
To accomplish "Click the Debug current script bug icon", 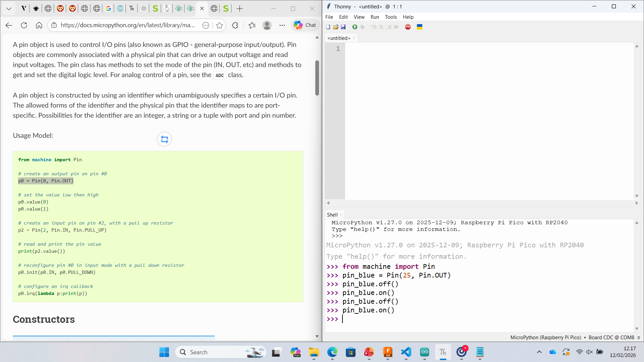I will 362,27.
